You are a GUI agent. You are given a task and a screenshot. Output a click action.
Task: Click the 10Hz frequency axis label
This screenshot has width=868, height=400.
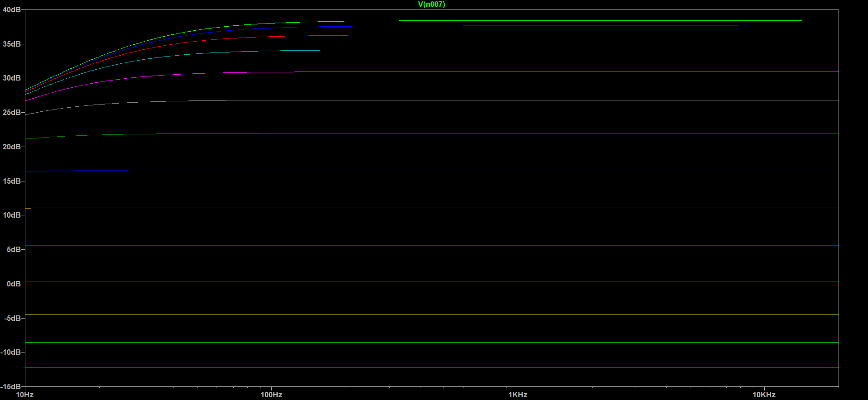tap(25, 395)
